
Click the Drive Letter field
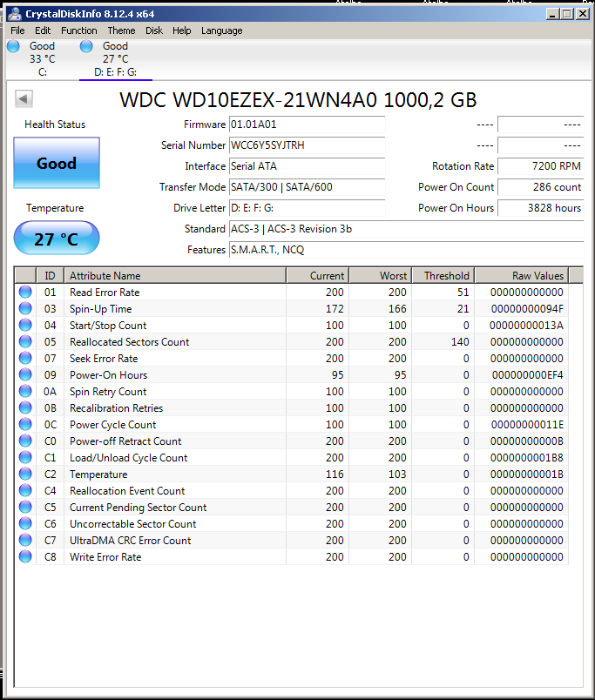point(308,208)
